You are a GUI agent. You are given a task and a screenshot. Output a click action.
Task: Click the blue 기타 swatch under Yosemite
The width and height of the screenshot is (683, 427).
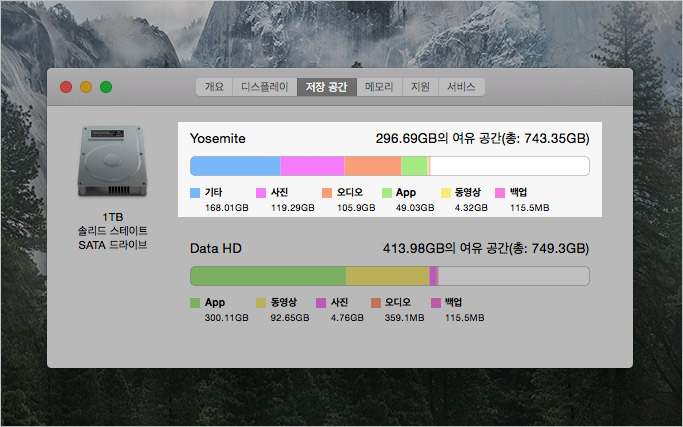click(x=195, y=193)
